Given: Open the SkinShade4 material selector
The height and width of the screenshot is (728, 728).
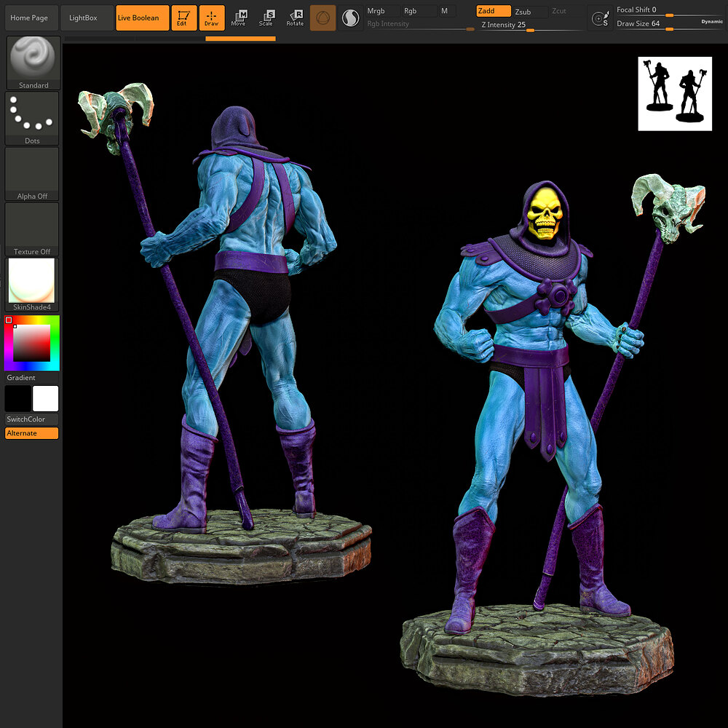Looking at the screenshot, I should [x=32, y=285].
